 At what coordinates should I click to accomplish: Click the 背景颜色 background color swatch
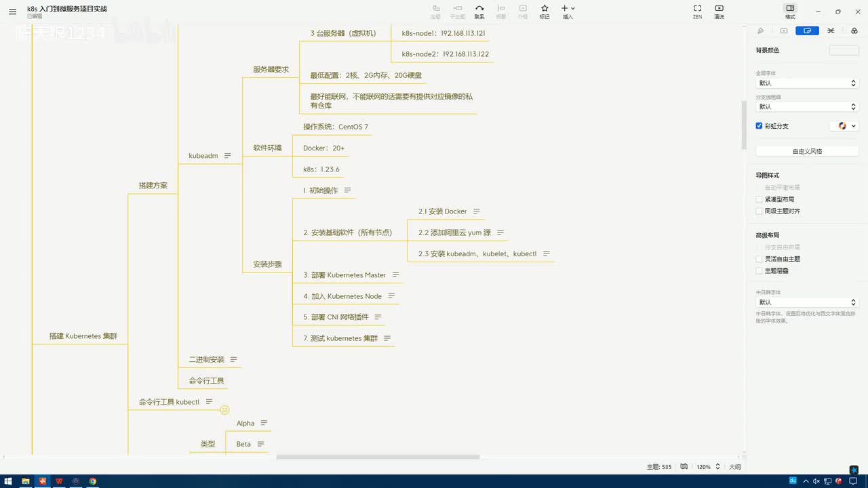844,50
